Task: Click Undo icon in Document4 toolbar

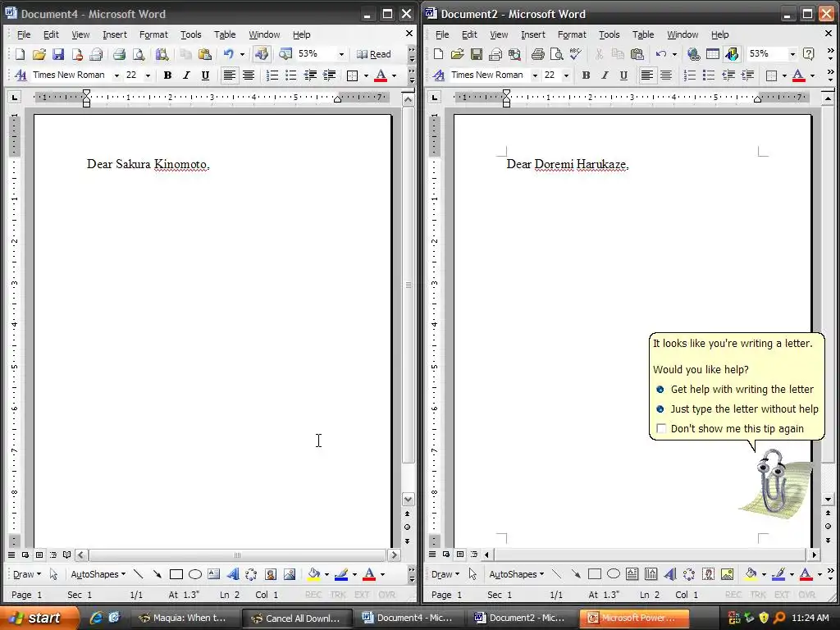Action: pos(229,54)
